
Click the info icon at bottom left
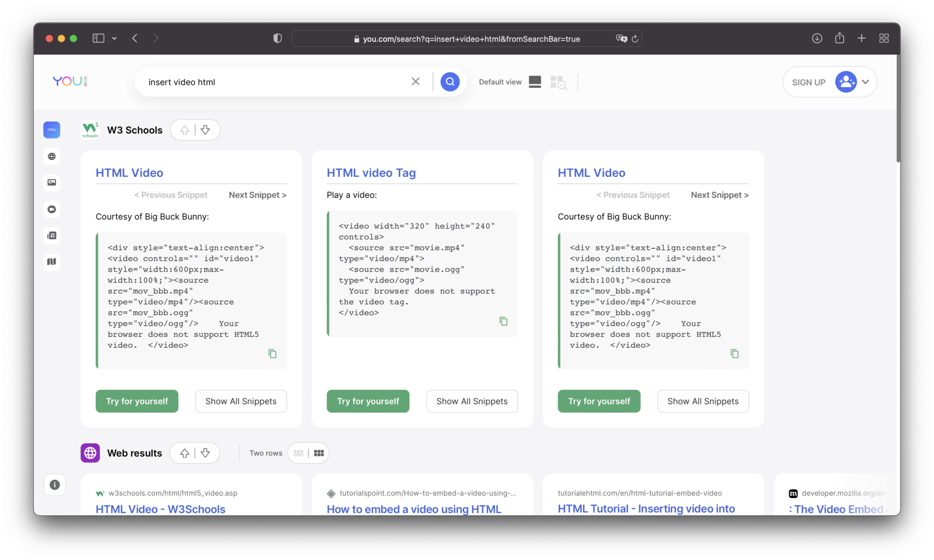(54, 485)
